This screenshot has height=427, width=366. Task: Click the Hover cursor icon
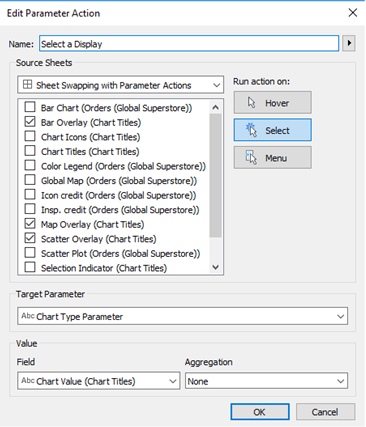click(252, 103)
